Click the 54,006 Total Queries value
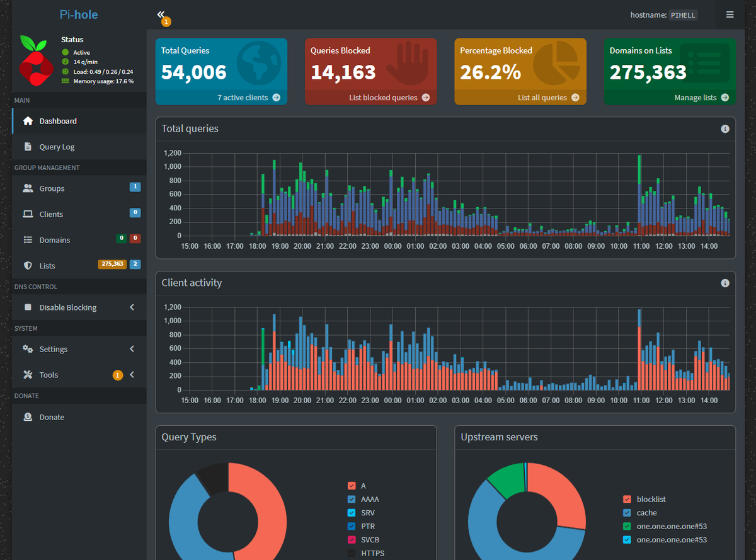The width and height of the screenshot is (756, 560). (194, 72)
